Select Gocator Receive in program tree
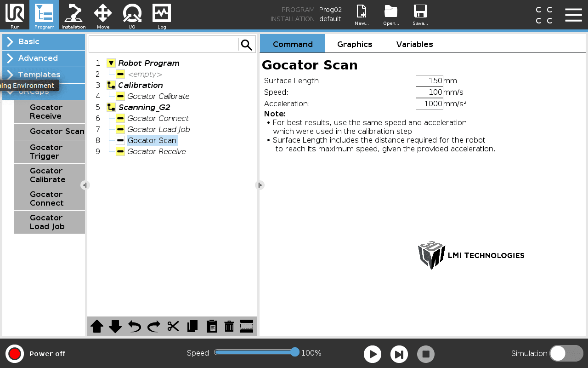Viewport: 588px width, 368px height. point(156,151)
